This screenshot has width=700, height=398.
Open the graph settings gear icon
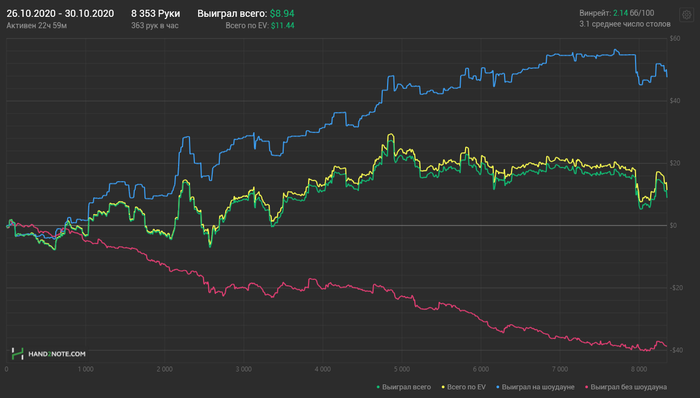[687, 15]
